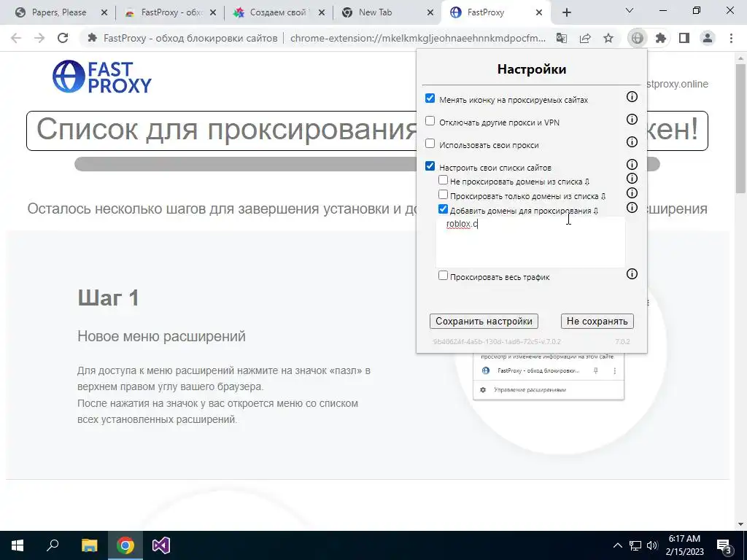Click the 'Шаг 1' heading
This screenshot has width=747, height=560.
tap(109, 298)
